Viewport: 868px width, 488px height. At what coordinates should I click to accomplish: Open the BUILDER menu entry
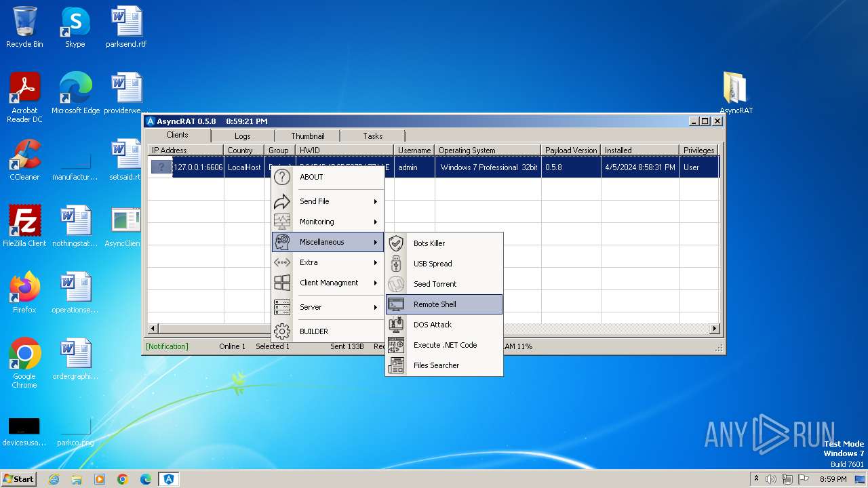[328, 331]
